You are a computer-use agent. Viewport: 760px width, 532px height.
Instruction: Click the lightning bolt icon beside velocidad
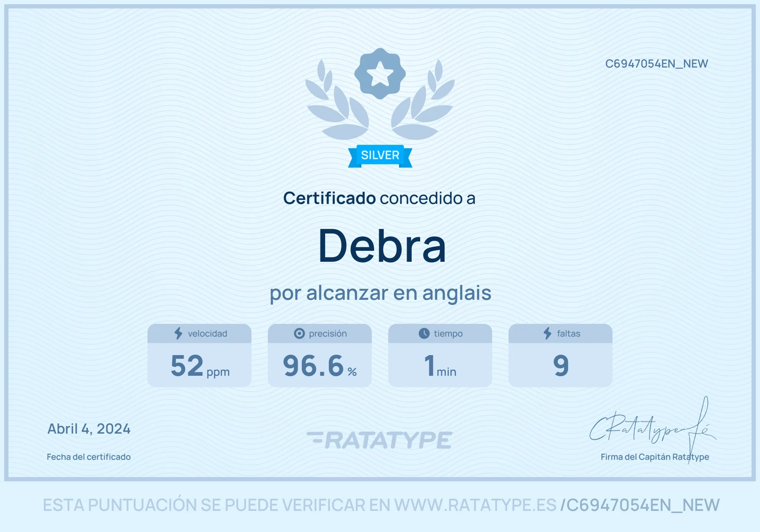coord(179,334)
